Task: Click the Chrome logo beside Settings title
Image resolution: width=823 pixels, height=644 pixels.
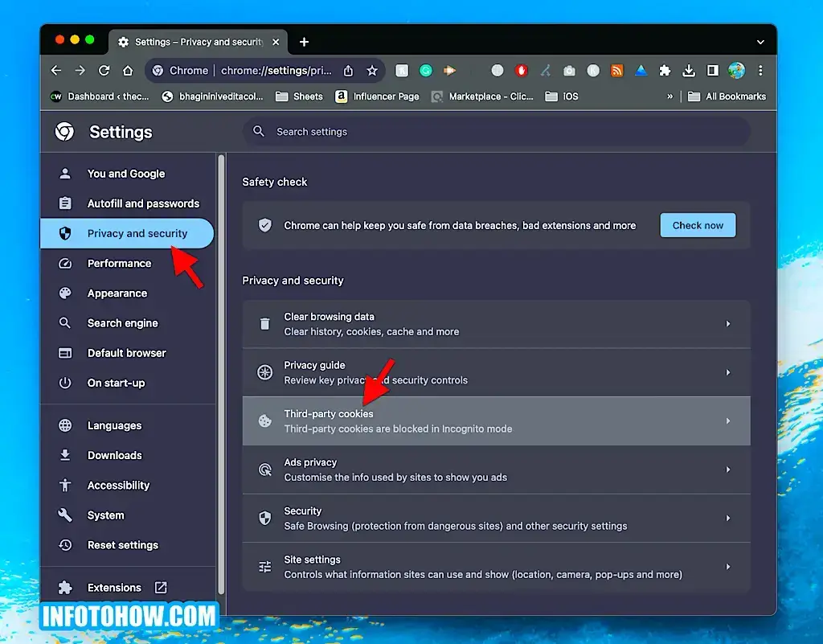Action: click(x=64, y=132)
